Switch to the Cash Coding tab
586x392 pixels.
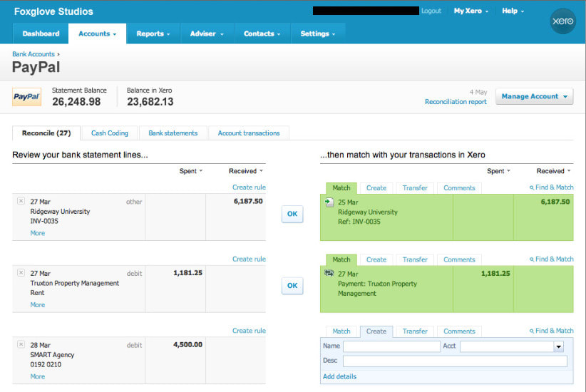(110, 133)
